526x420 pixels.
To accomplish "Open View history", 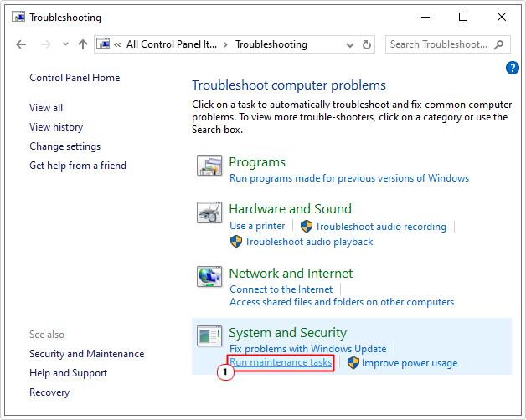I will click(56, 127).
